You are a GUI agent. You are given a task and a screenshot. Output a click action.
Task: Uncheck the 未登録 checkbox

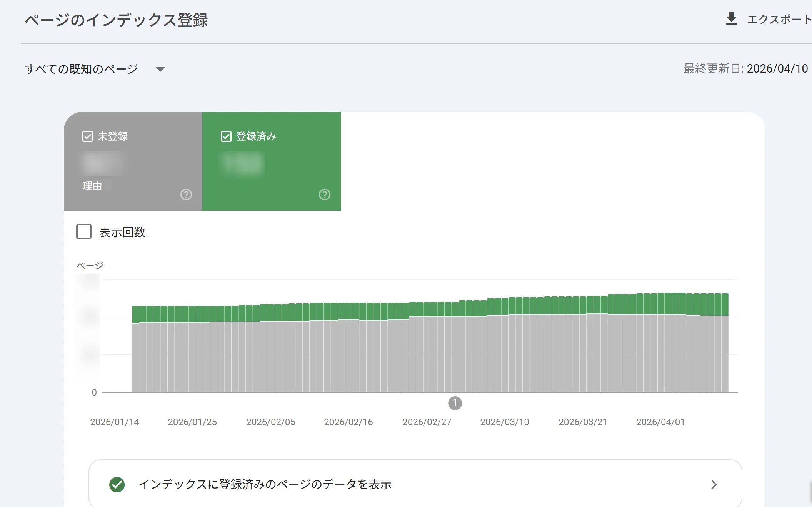pos(87,136)
